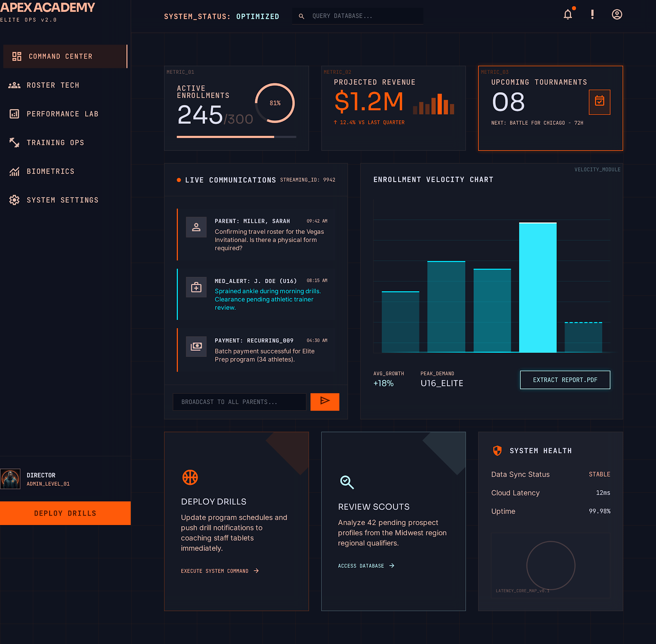Viewport: 656px width, 644px height.
Task: Click the Roster Tech group icon
Action: [14, 85]
